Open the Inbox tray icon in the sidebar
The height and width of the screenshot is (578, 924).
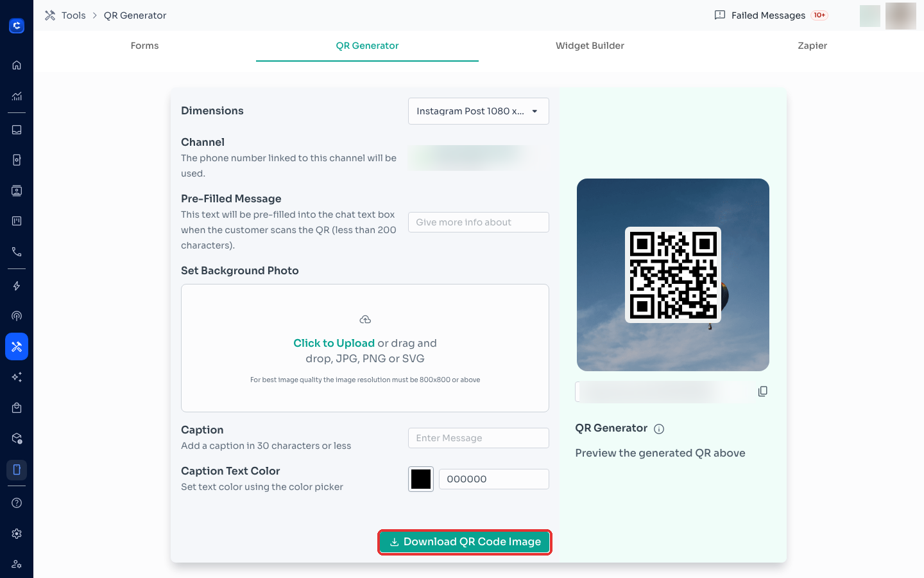pyautogui.click(x=17, y=130)
